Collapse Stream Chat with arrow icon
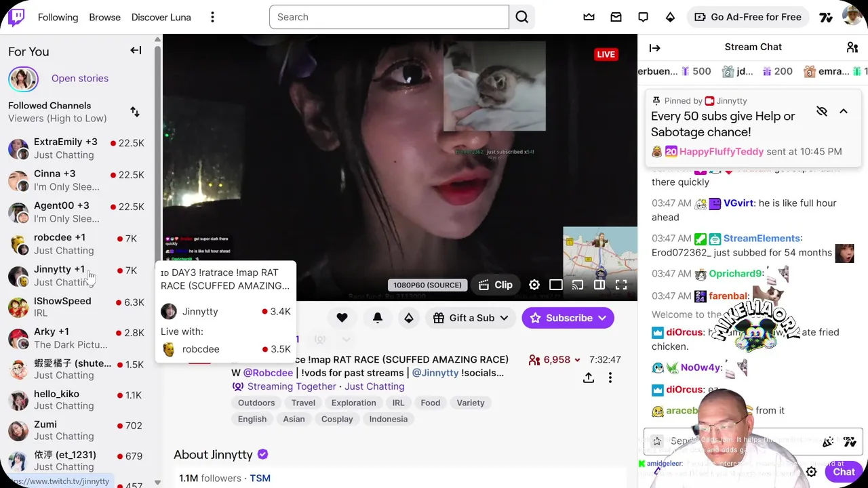 pos(654,47)
